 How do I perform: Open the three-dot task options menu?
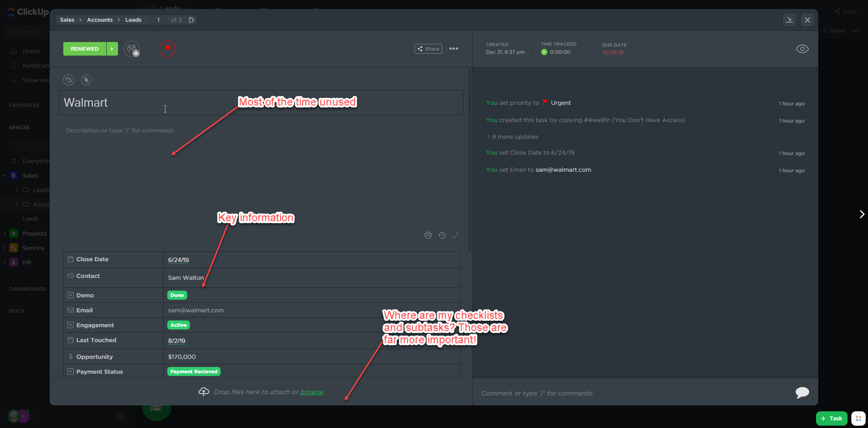click(453, 49)
